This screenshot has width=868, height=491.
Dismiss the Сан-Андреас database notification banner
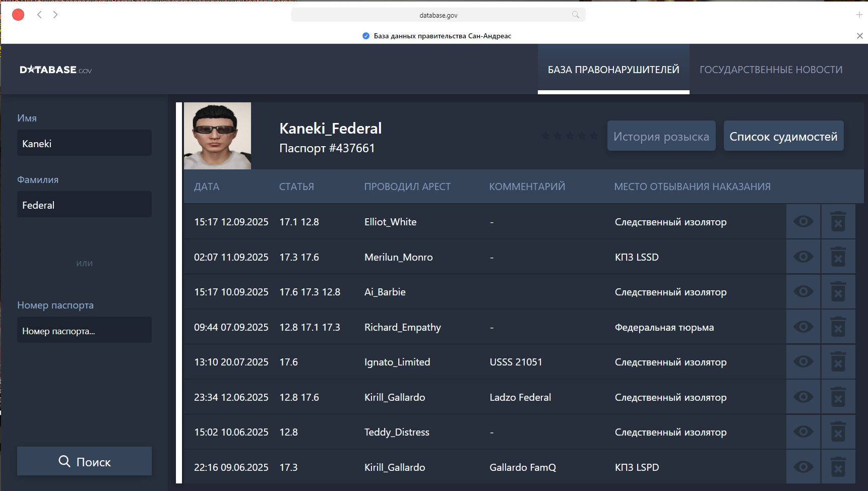(860, 36)
